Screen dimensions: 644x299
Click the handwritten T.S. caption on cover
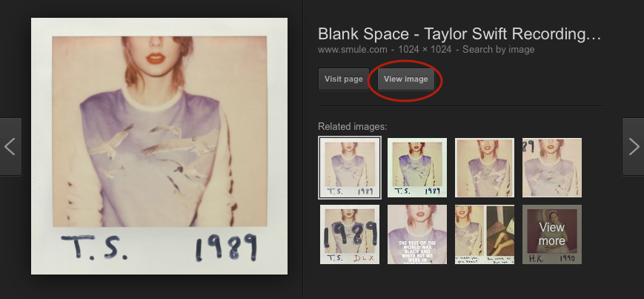[94, 247]
